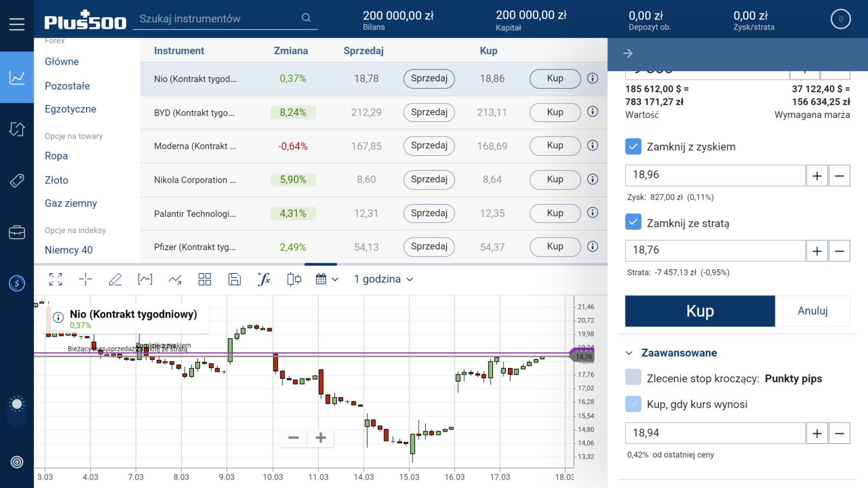Open info icon for Moderna row
This screenshot has height=488, width=868.
(x=593, y=145)
